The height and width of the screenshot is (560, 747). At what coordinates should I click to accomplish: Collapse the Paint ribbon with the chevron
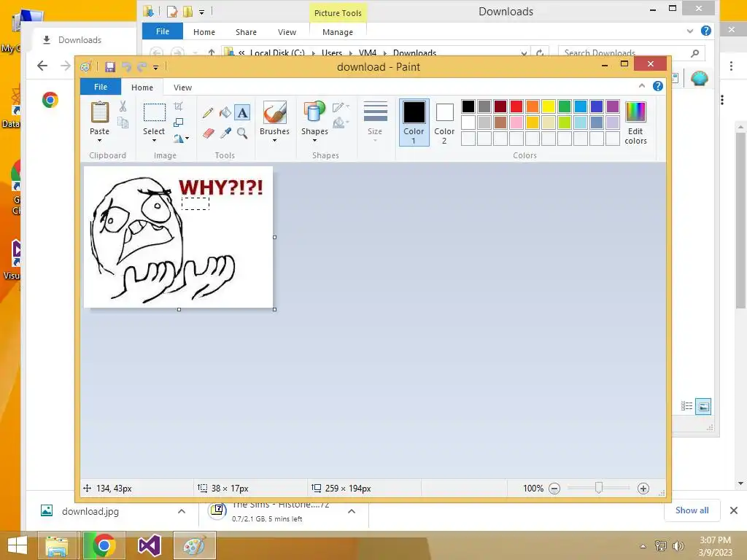coord(642,86)
